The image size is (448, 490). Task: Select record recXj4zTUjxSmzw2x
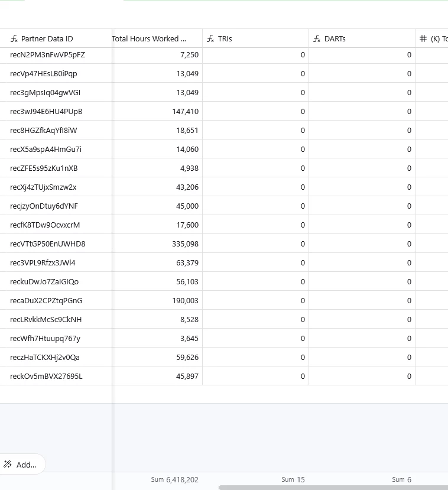(x=43, y=187)
